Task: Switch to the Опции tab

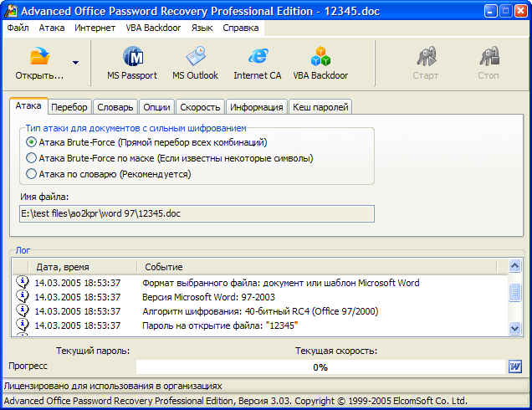Action: pos(156,107)
